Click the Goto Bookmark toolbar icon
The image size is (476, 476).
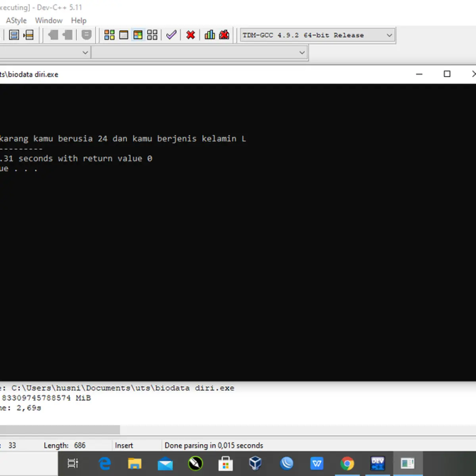[29, 35]
